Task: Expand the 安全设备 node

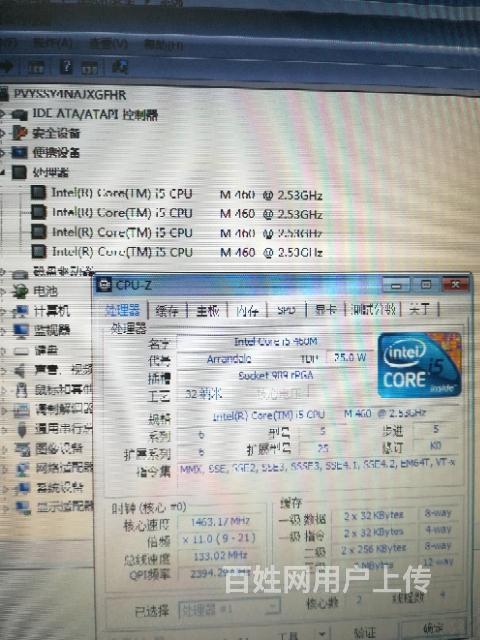Action: click(3, 133)
